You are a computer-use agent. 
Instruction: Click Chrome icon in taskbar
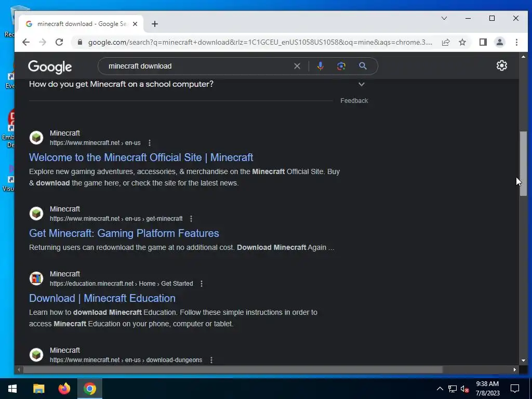(90, 389)
